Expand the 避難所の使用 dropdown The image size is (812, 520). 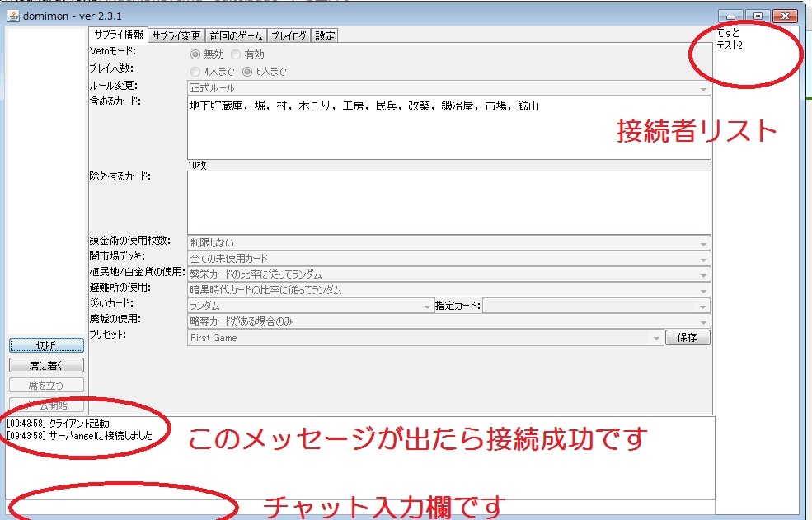coord(448,290)
